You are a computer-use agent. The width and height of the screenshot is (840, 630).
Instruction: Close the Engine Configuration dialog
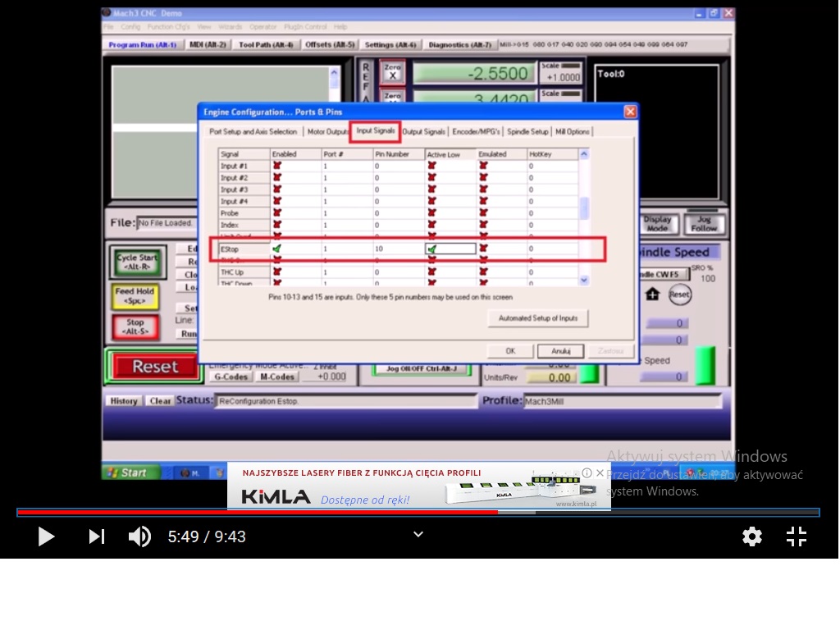pyautogui.click(x=630, y=112)
